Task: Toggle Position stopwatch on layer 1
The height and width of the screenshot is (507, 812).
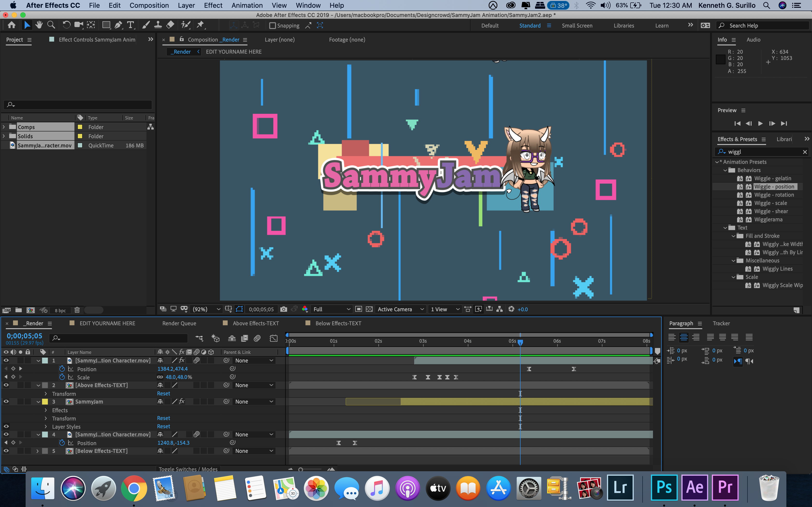Action: 62,369
